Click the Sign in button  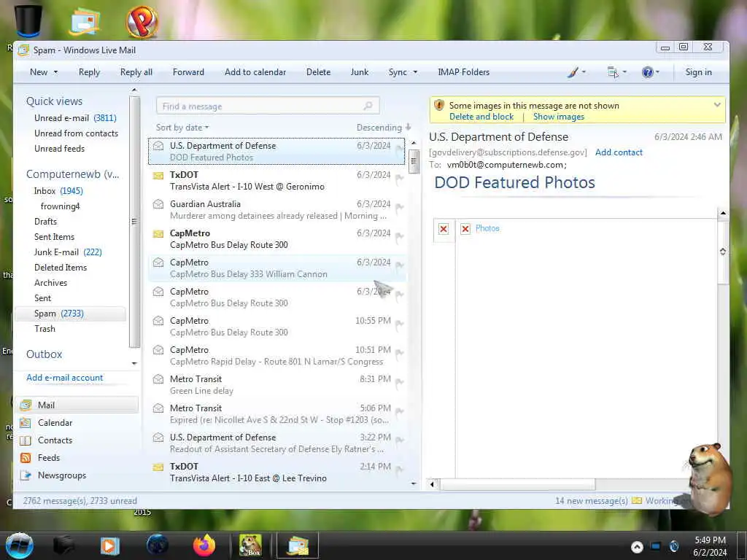click(698, 72)
